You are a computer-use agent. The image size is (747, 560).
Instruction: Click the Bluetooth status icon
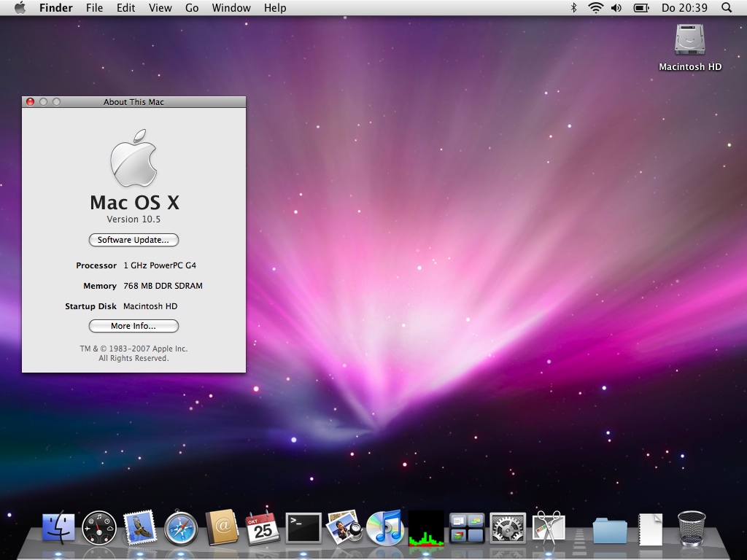[x=574, y=7]
